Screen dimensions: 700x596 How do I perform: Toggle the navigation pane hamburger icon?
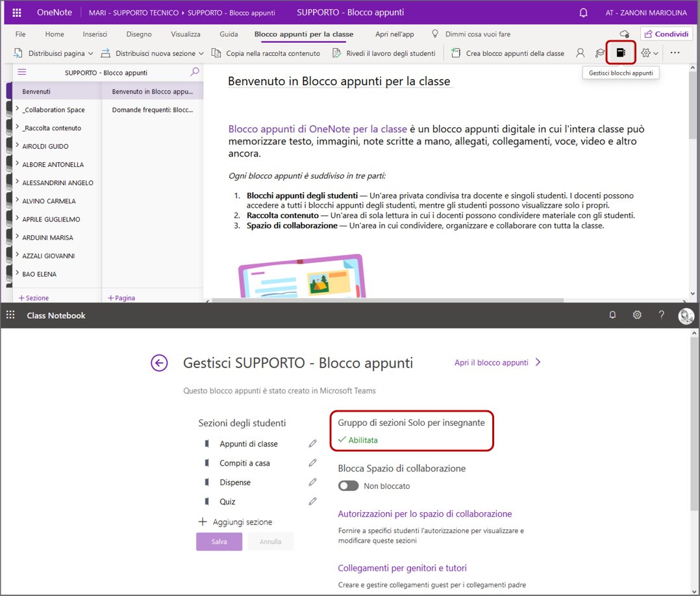[x=22, y=72]
